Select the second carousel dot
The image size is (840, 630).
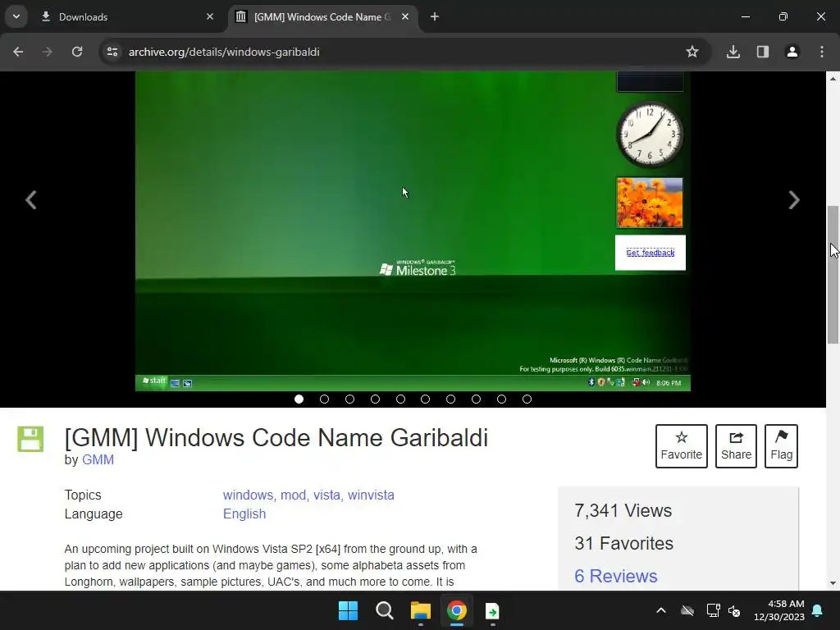[x=324, y=399]
